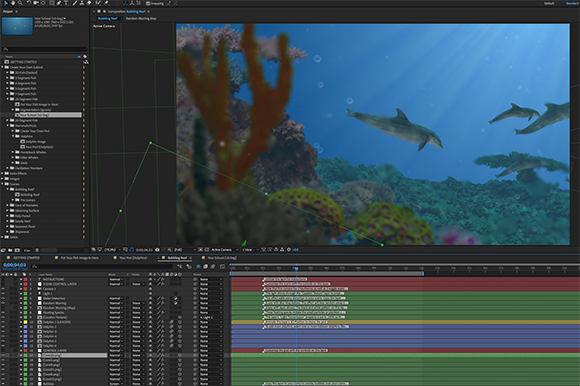Image resolution: width=580 pixels, height=386 pixels.
Task: Click red label swatch of INSTRUCTIONS layer
Action: click(26, 280)
